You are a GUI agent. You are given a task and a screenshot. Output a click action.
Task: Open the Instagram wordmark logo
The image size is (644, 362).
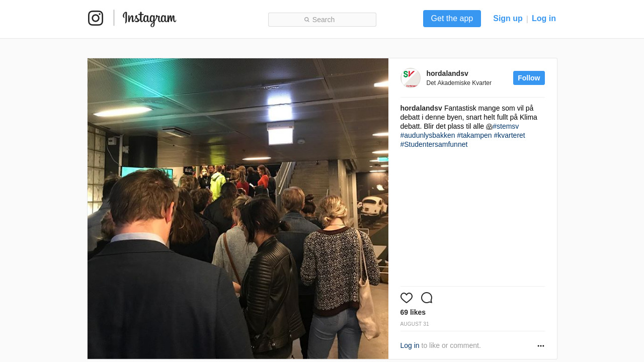[149, 19]
